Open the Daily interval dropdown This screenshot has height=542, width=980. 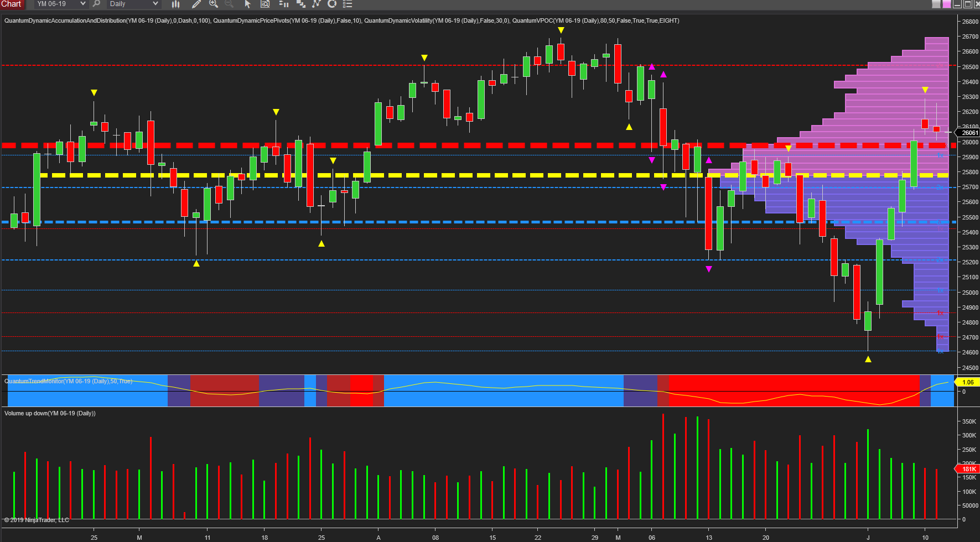coord(133,4)
